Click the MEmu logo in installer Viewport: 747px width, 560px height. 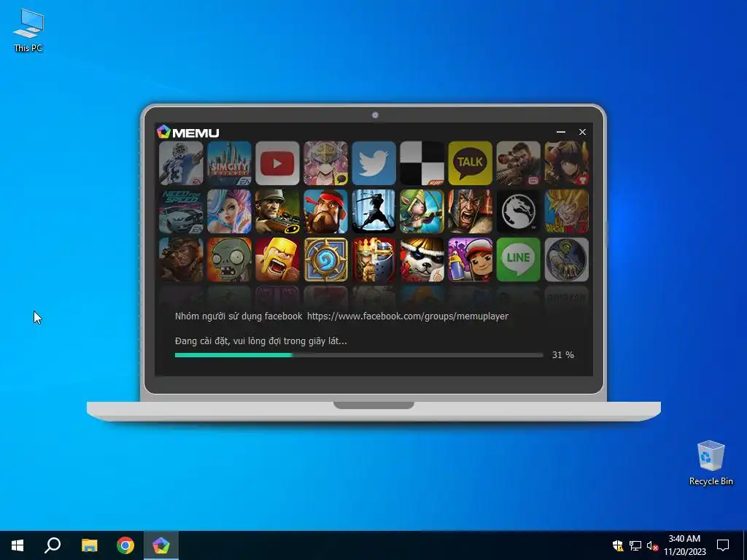(188, 132)
